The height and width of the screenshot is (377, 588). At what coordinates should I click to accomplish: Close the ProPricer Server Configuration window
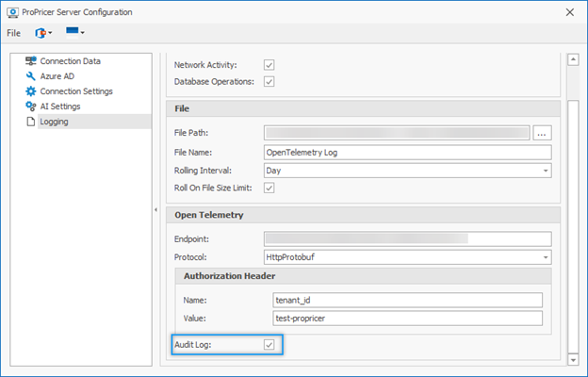pyautogui.click(x=570, y=12)
